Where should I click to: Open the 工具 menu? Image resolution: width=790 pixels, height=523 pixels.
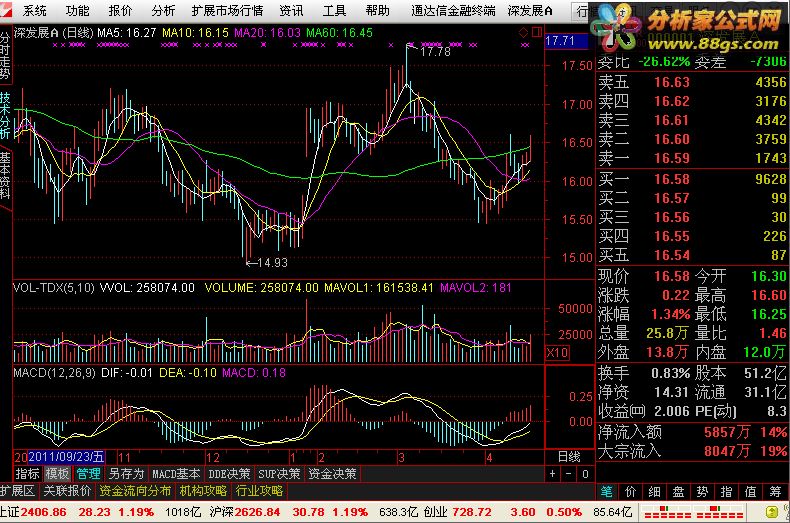tap(334, 10)
